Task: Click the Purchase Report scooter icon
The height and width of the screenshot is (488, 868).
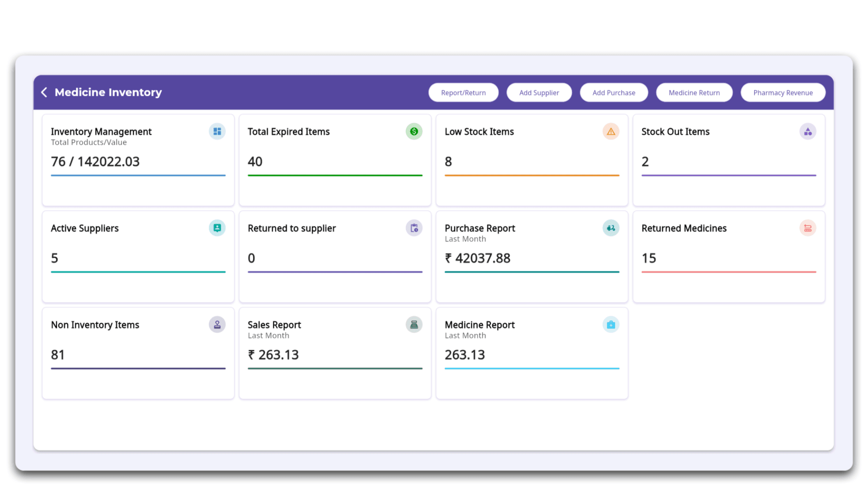Action: [x=611, y=228]
